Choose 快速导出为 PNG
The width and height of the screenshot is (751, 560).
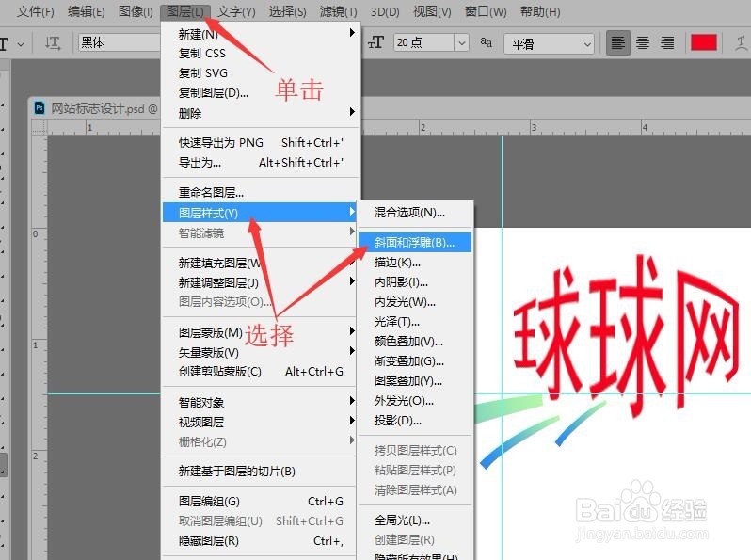point(261,143)
